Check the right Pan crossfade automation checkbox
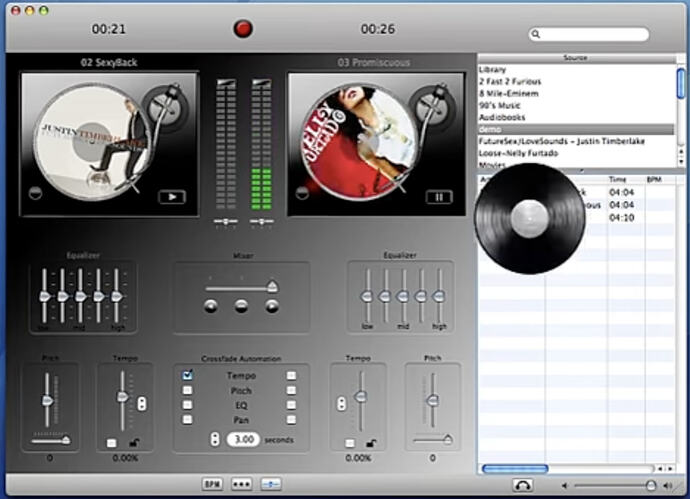This screenshot has height=499, width=690. pyautogui.click(x=291, y=420)
